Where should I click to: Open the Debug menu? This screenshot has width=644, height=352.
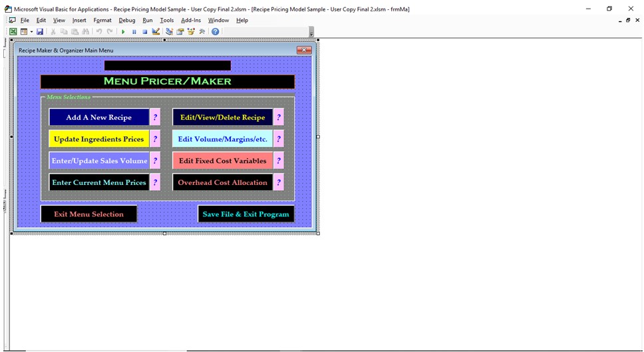(127, 20)
